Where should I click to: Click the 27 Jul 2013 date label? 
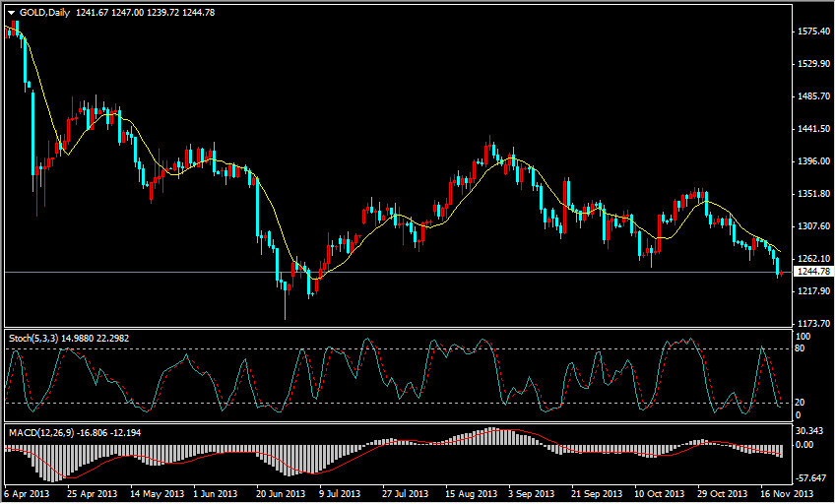406,494
